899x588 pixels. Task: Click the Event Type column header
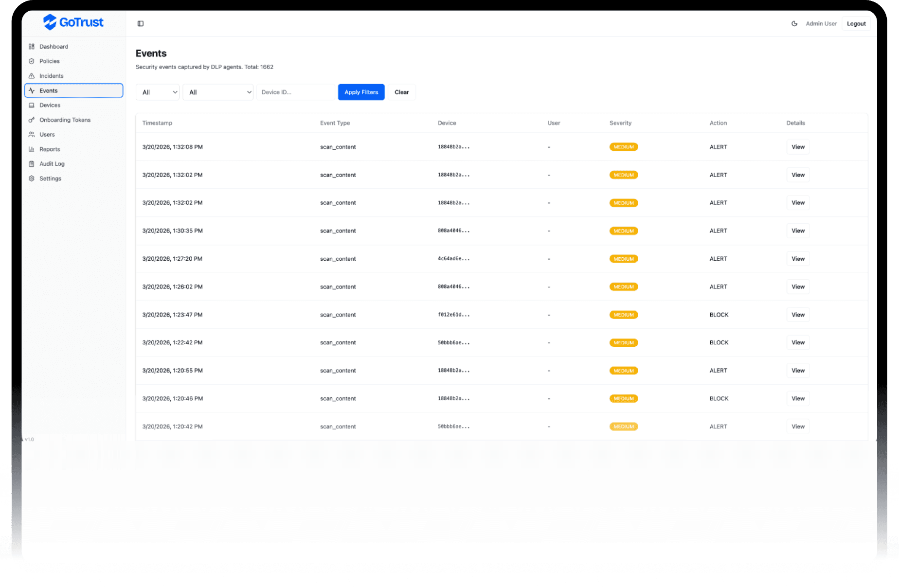tap(335, 123)
